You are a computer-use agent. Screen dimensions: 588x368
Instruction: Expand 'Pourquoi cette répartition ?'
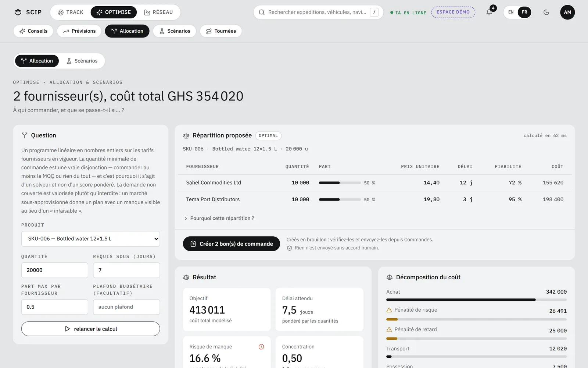[219, 218]
